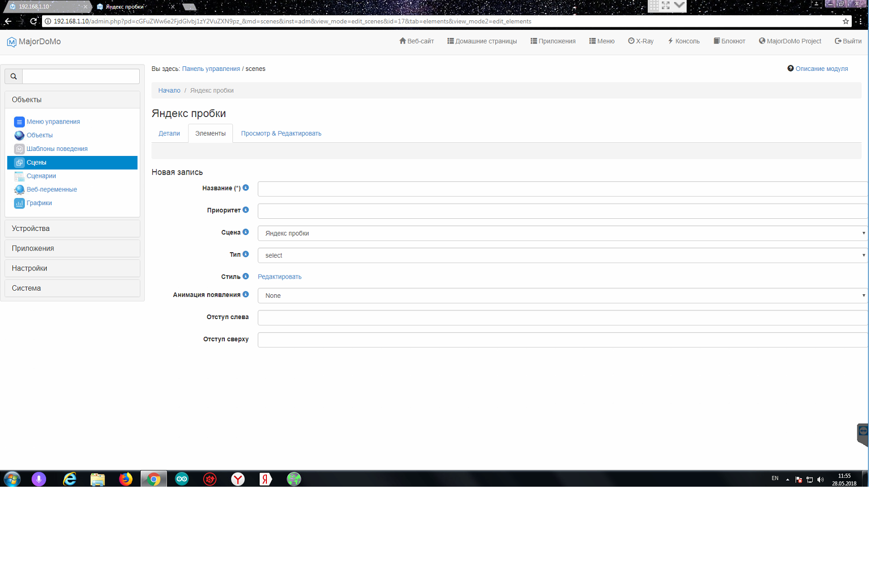Screen dimensions: 869x588
Task: Open the Windows Start menu
Action: (12, 479)
